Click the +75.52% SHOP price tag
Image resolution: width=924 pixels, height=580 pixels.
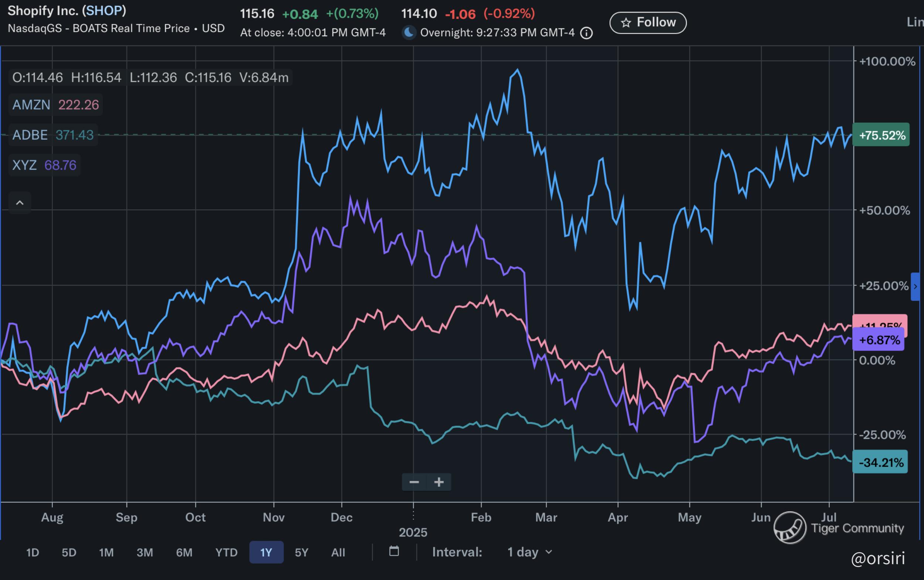881,135
